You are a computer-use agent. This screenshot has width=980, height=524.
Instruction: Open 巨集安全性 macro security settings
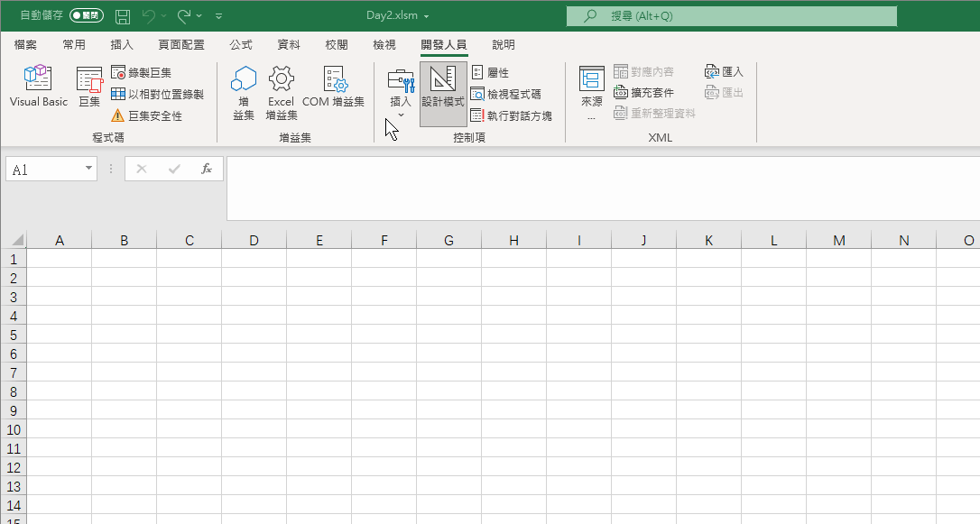coord(146,115)
